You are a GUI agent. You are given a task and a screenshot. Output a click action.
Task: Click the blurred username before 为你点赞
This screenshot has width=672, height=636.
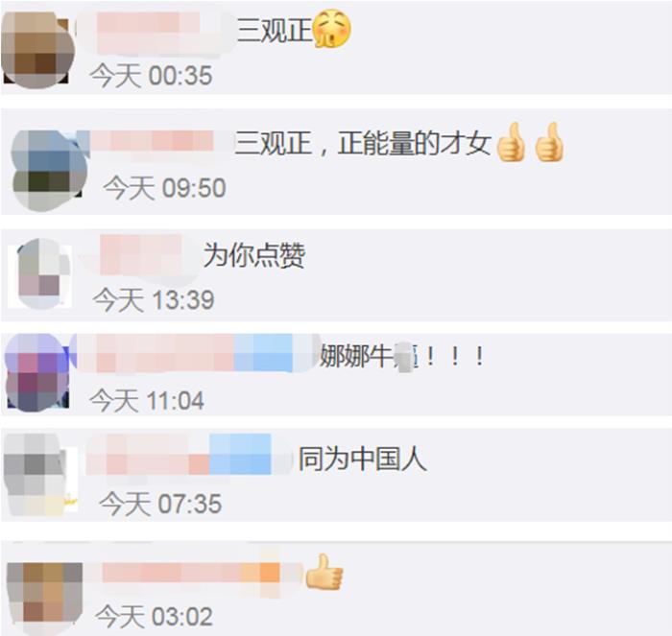[x=138, y=256]
